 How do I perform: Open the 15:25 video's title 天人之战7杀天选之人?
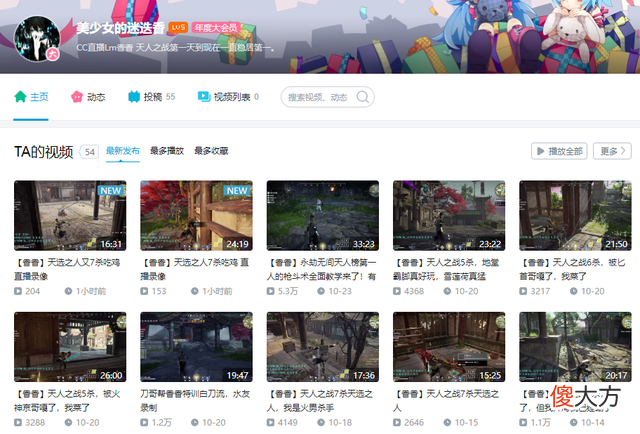tap(446, 401)
